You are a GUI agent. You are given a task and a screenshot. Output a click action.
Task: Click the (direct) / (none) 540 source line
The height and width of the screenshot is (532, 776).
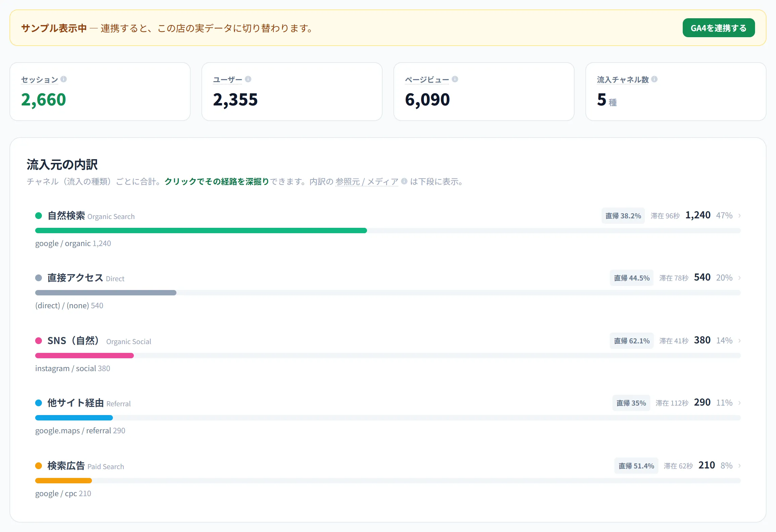(x=69, y=306)
